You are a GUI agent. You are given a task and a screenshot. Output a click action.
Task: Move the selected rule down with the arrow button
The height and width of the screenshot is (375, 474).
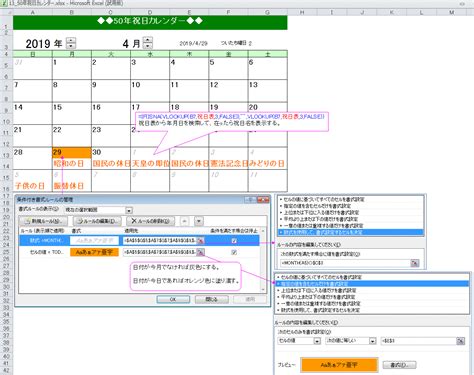tap(199, 221)
